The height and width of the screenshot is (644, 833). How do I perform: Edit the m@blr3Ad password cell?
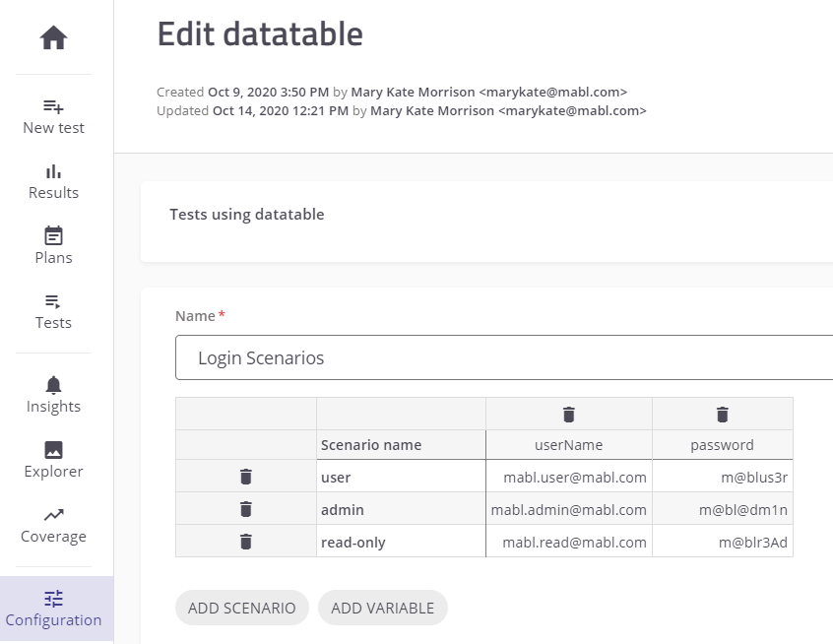[722, 542]
